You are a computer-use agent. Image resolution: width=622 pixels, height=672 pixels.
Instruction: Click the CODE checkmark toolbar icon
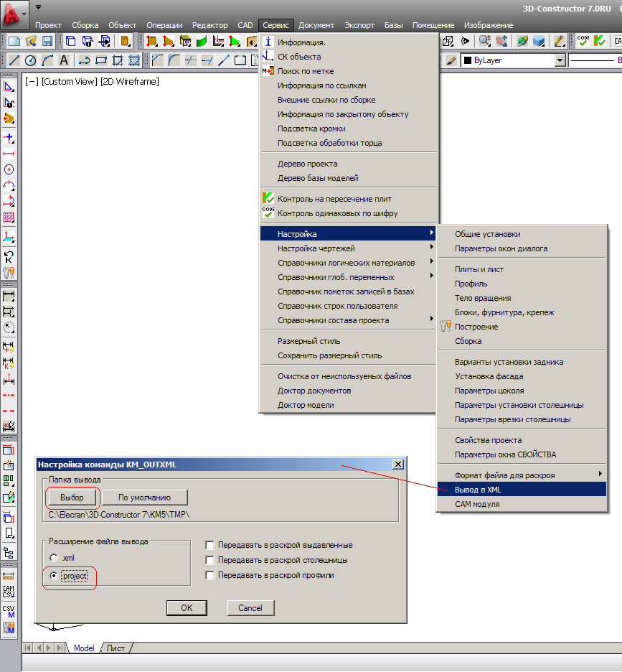pos(583,41)
